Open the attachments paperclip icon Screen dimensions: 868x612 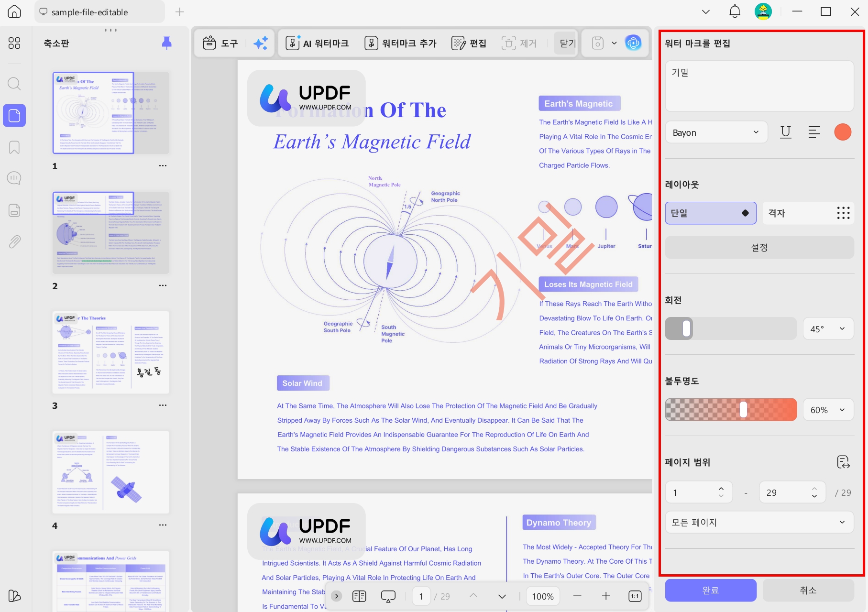click(14, 241)
